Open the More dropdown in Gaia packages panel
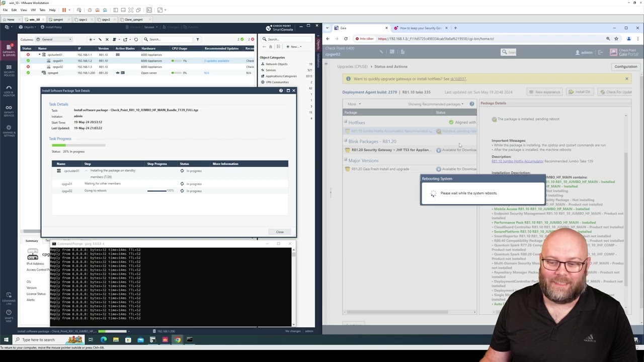This screenshot has width=644, height=362. point(354,104)
